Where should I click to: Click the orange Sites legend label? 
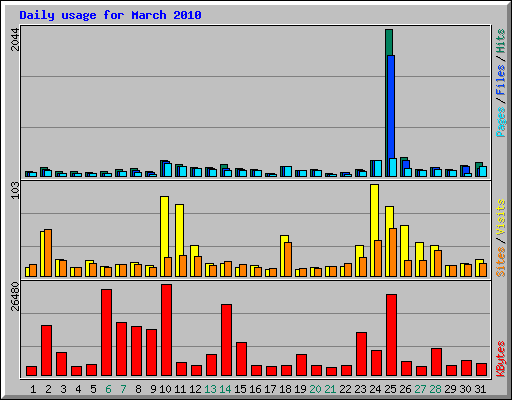coord(501,262)
